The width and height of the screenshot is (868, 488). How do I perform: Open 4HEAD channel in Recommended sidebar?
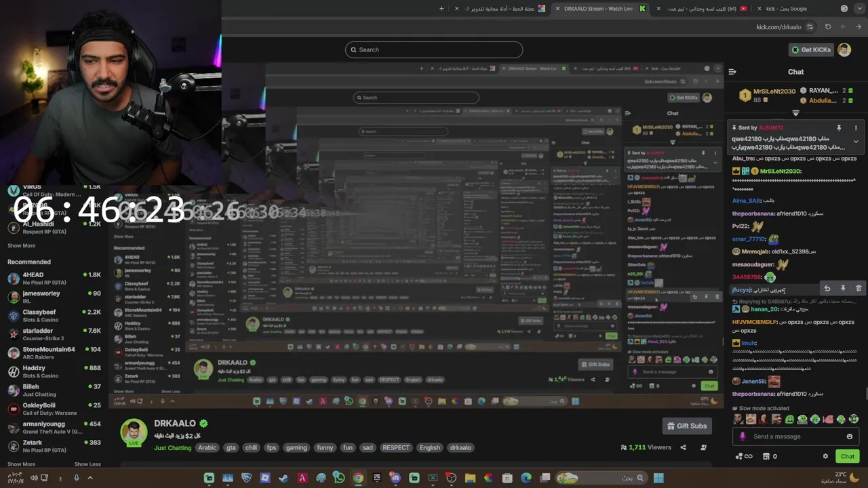54,279
